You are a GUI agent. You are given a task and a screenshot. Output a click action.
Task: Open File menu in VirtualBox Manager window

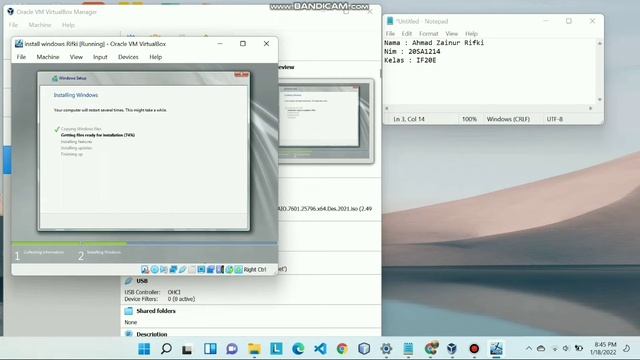click(13, 25)
